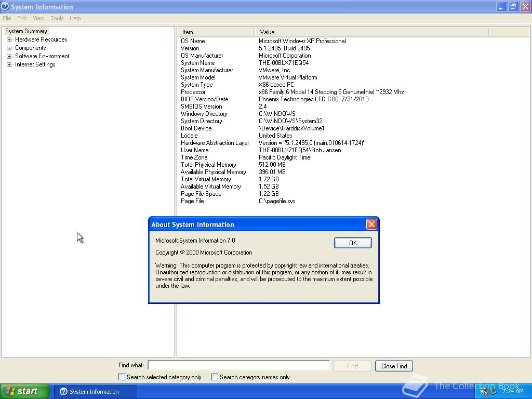Click the Find what input field
The width and height of the screenshot is (532, 399).
click(x=239, y=365)
